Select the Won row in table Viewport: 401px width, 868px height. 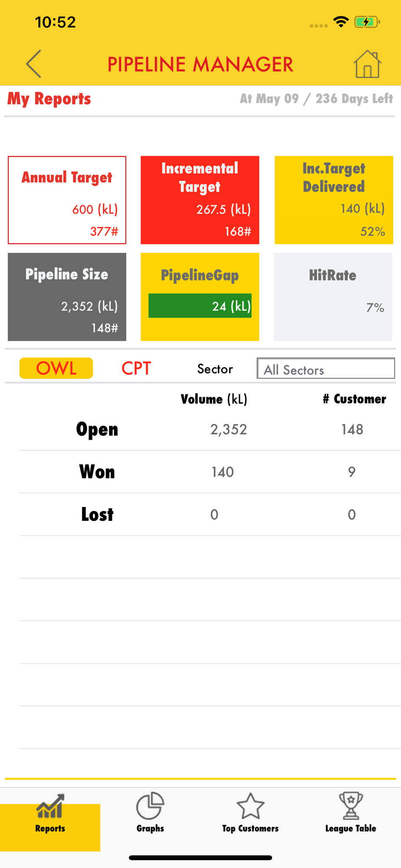pos(210,472)
